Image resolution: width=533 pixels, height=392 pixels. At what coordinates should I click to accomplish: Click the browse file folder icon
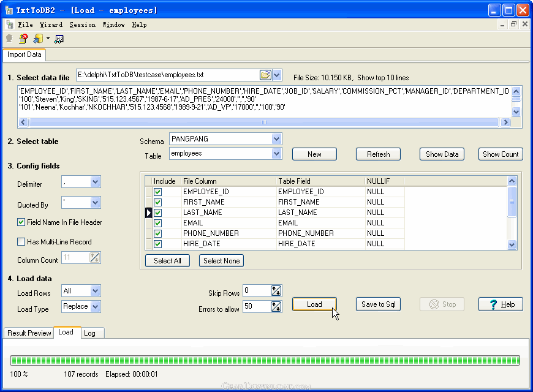pos(265,75)
